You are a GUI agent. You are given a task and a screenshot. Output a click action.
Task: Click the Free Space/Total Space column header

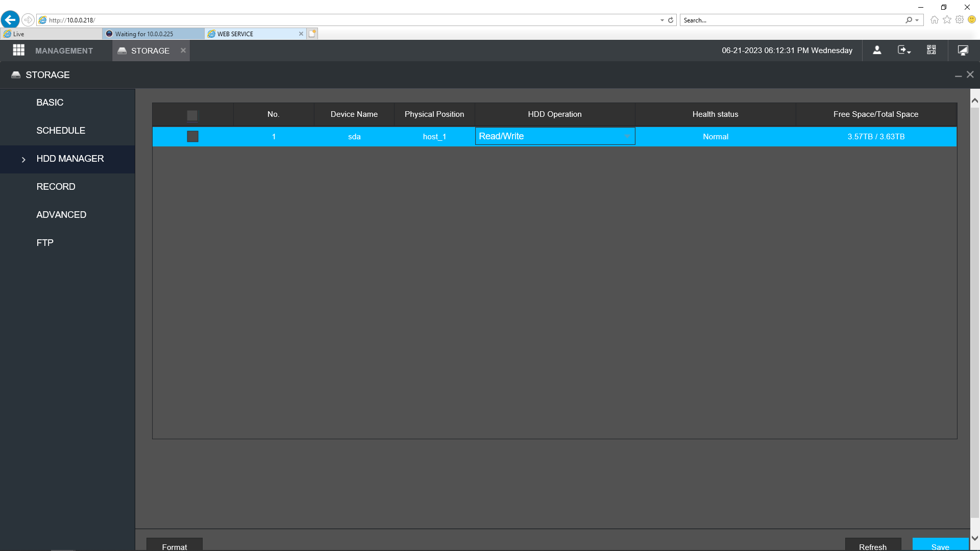876,114
